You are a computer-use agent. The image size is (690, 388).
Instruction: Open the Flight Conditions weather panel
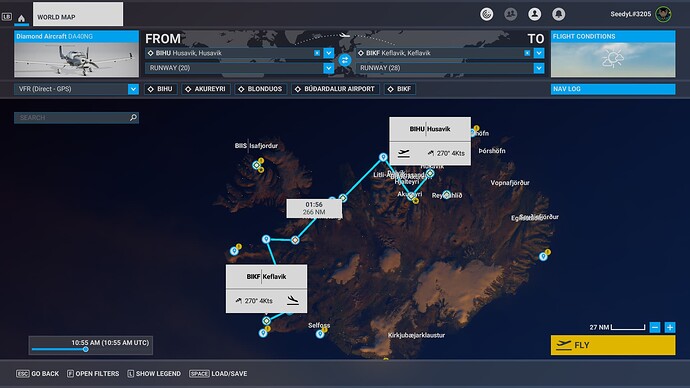tap(613, 54)
